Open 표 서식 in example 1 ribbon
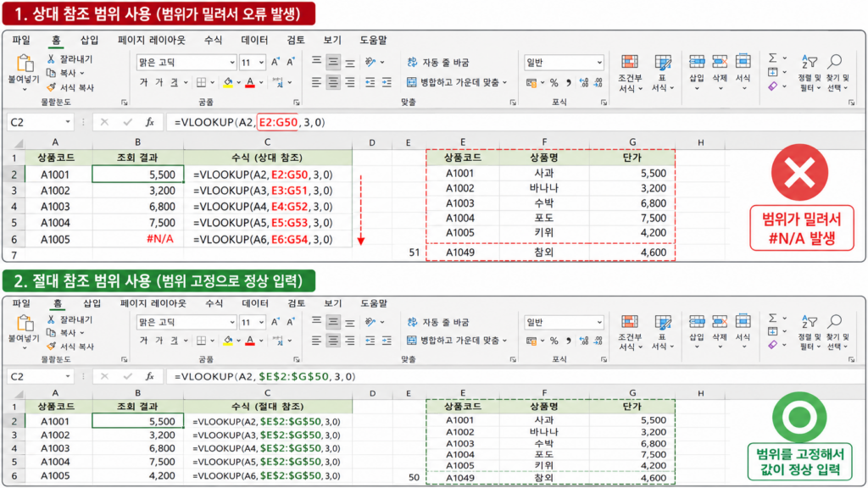 coord(663,73)
